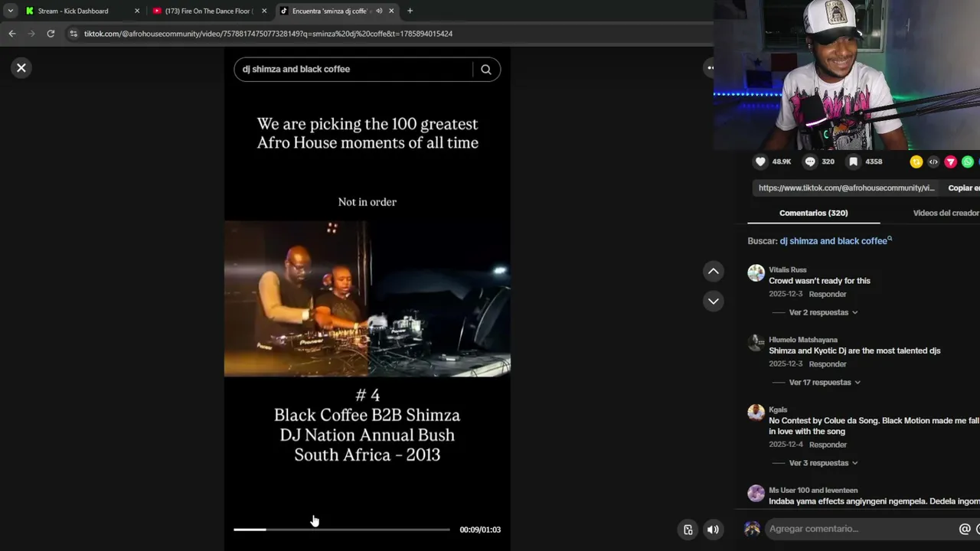Select the Comentarios (320) tab
Screen dimensions: 980x551
[813, 214]
